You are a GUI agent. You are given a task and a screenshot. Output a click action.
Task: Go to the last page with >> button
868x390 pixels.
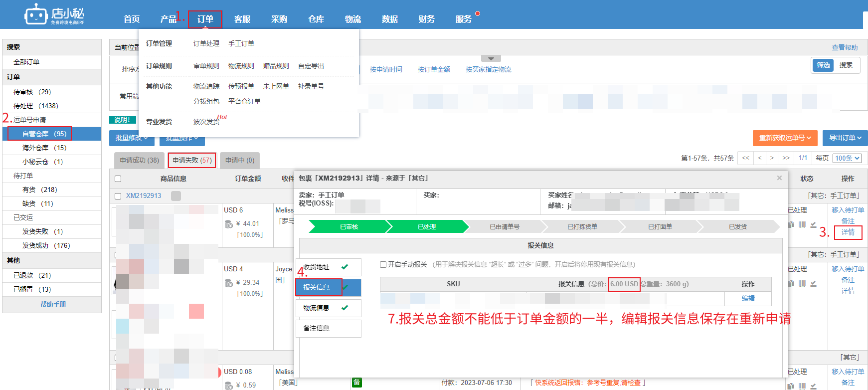[786, 158]
